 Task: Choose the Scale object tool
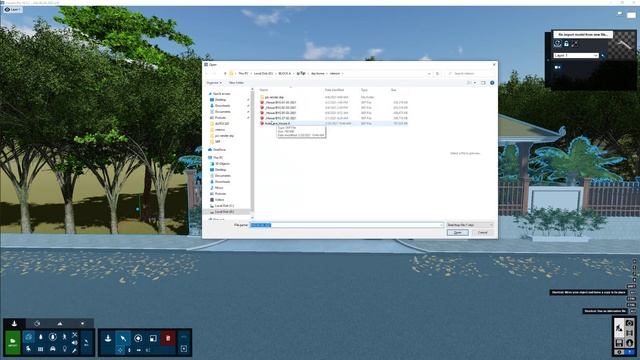tap(153, 338)
